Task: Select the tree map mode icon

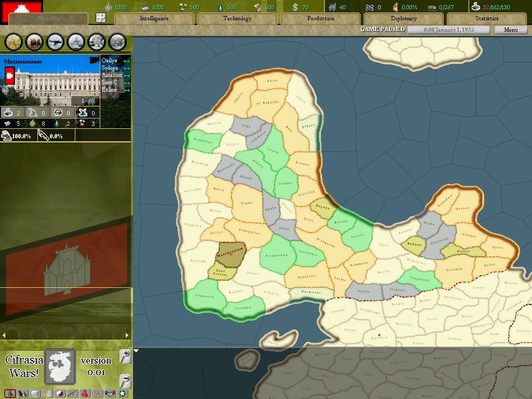Action: 10,394
